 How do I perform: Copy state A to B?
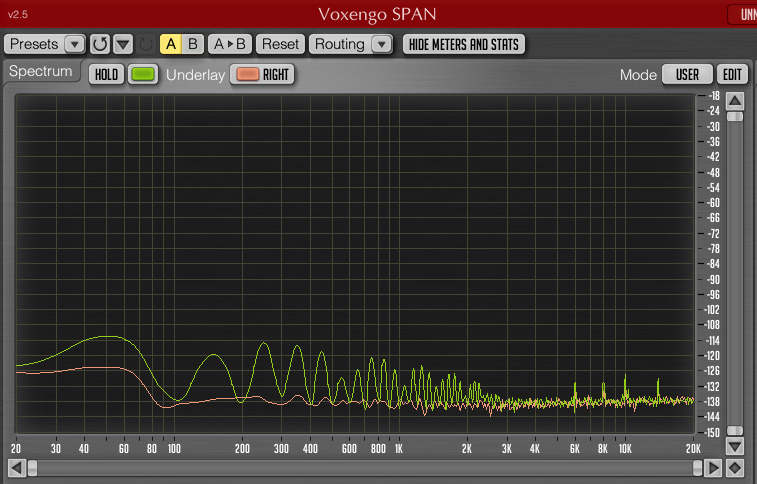pos(230,44)
